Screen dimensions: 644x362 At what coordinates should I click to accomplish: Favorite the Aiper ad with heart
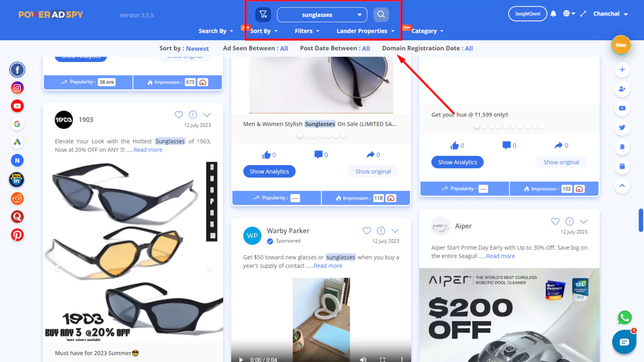coord(555,221)
